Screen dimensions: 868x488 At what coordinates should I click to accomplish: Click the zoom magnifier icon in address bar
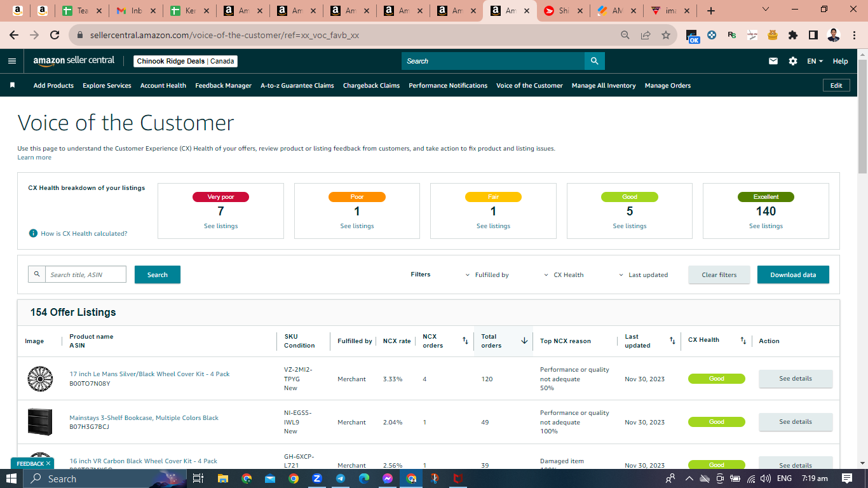pyautogui.click(x=625, y=35)
